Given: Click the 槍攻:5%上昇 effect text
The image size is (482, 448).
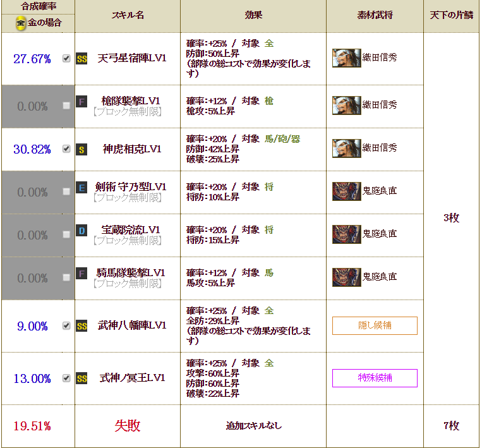Looking at the screenshot, I should (x=210, y=111).
